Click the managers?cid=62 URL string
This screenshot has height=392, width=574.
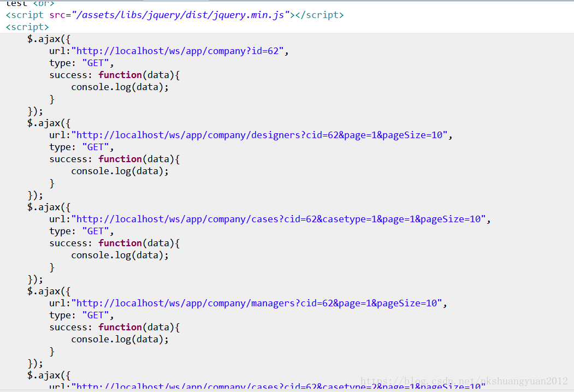click(x=257, y=304)
